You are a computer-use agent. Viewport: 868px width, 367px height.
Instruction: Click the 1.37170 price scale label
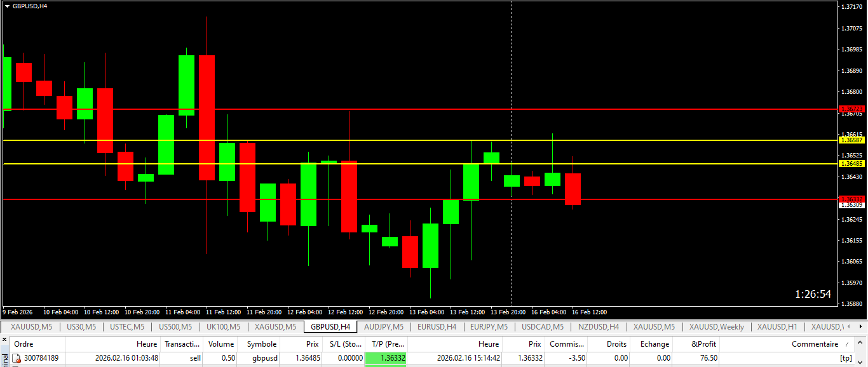tap(851, 6)
